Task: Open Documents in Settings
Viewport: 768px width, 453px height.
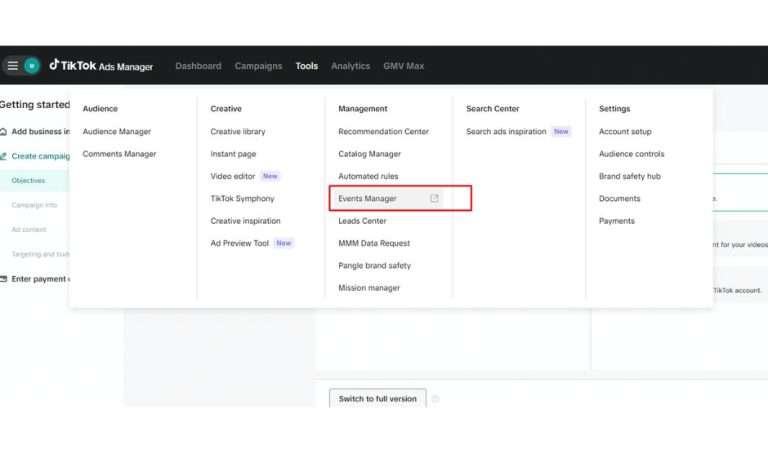Action: click(619, 198)
